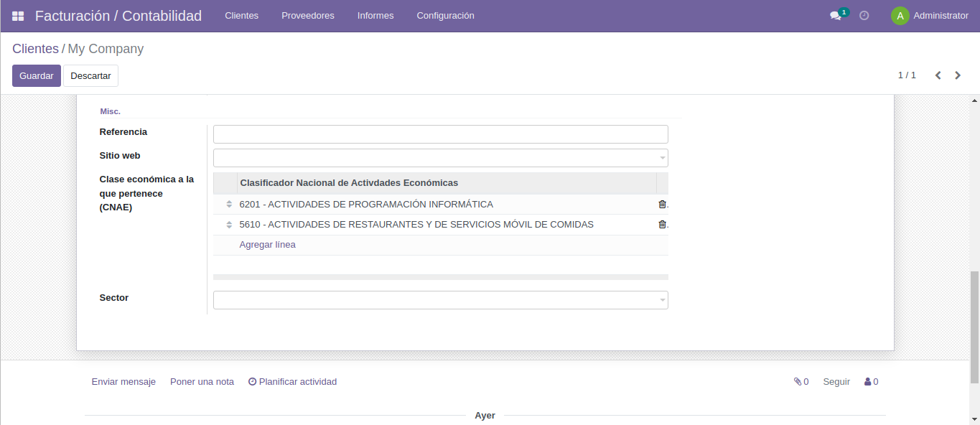Open the apps grid menu
Screen dimensions: 980x425
17,15
